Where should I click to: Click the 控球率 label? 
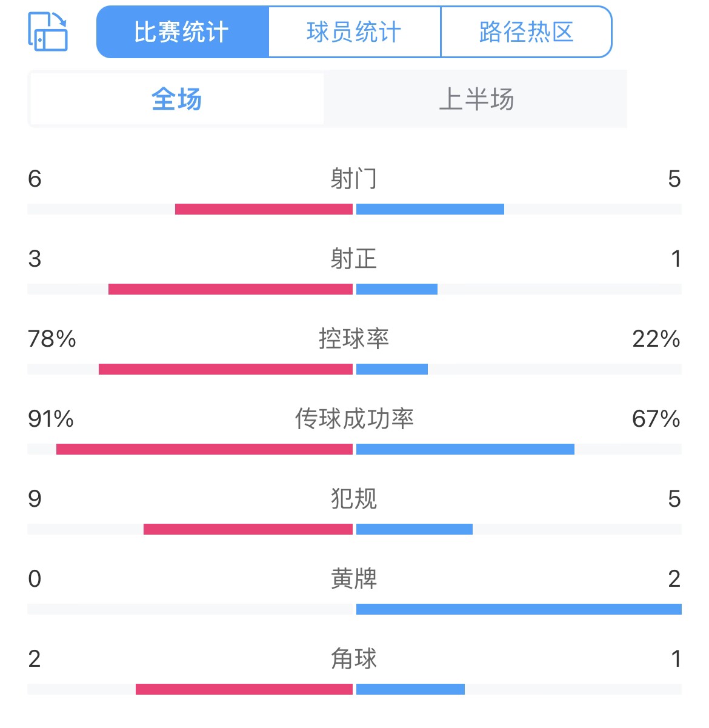pyautogui.click(x=354, y=339)
